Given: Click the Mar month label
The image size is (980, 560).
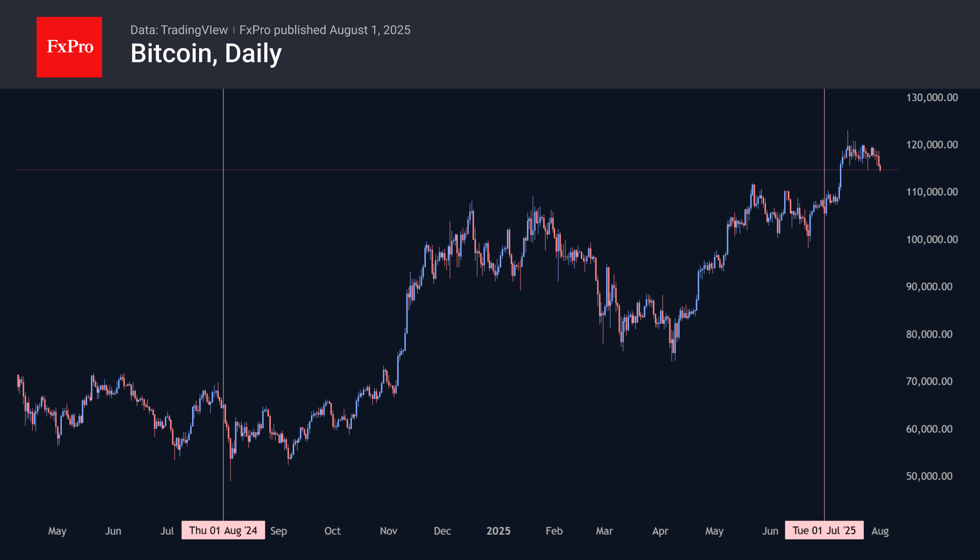Looking at the screenshot, I should (x=604, y=531).
